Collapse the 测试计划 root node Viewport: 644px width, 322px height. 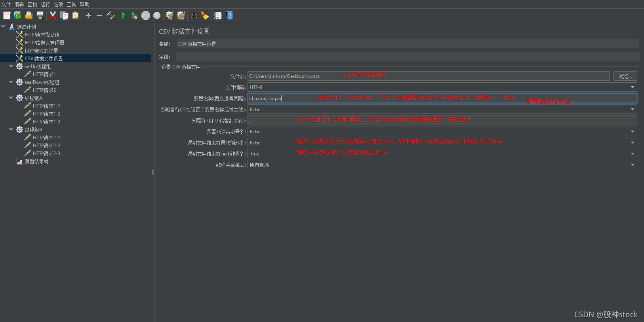3,27
